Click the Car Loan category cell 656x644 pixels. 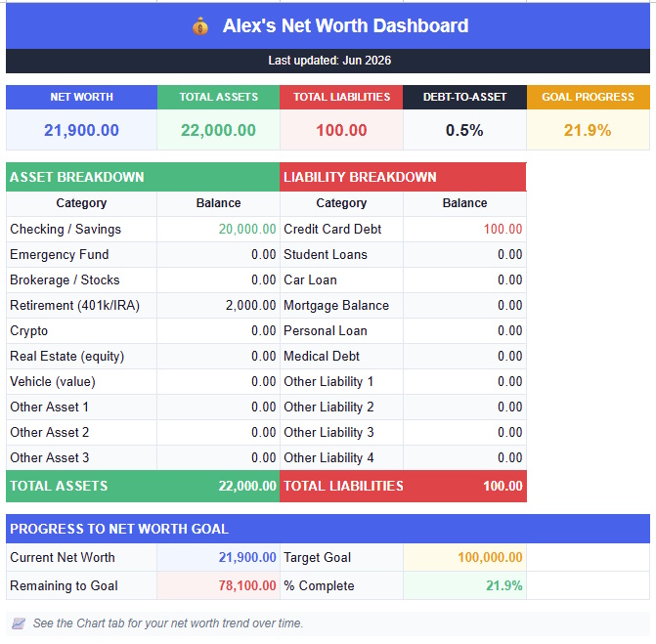pyautogui.click(x=341, y=280)
